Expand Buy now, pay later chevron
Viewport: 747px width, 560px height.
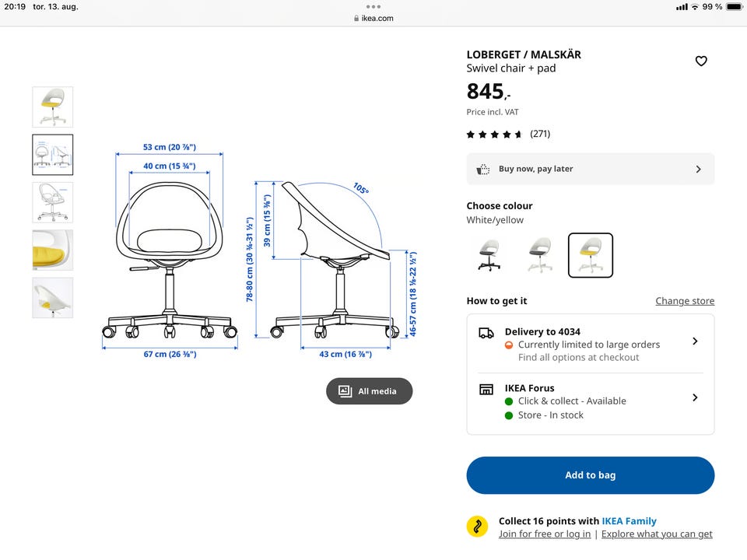tap(699, 169)
